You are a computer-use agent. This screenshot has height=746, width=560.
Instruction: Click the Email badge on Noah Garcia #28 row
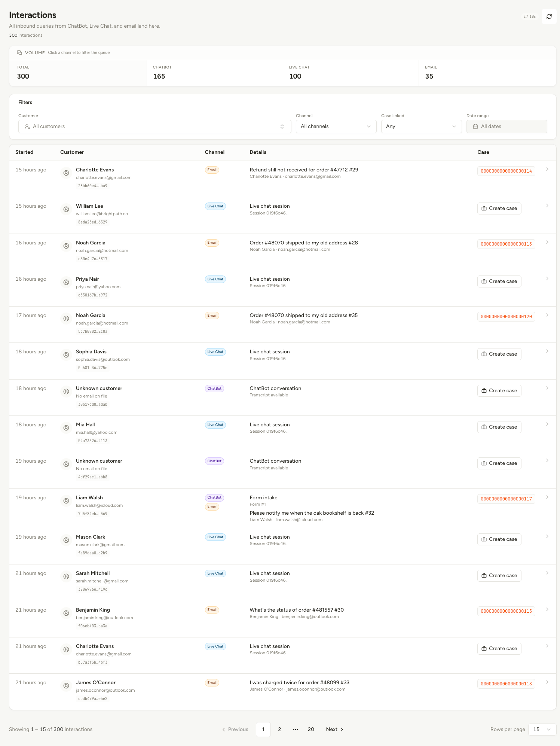[212, 243]
